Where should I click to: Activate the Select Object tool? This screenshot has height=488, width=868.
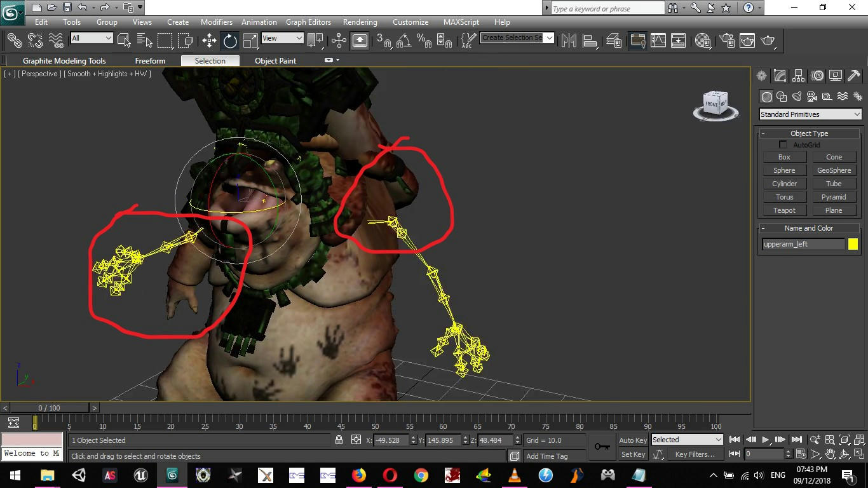pyautogui.click(x=124, y=40)
